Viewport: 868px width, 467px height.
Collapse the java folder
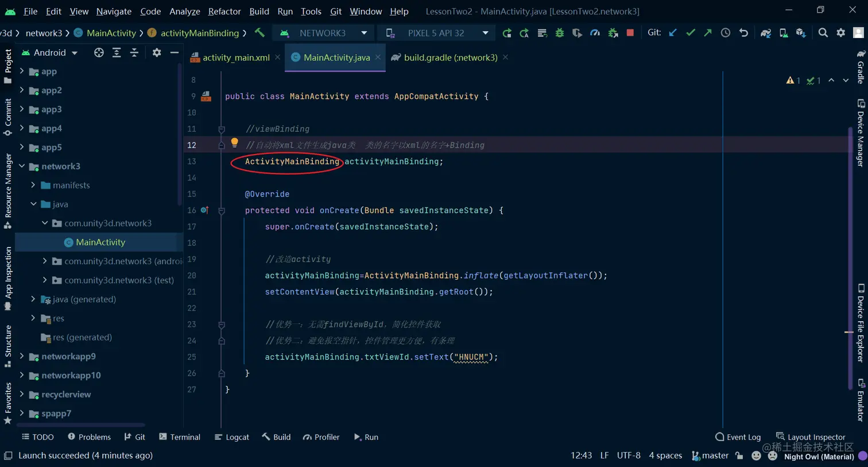(x=33, y=204)
